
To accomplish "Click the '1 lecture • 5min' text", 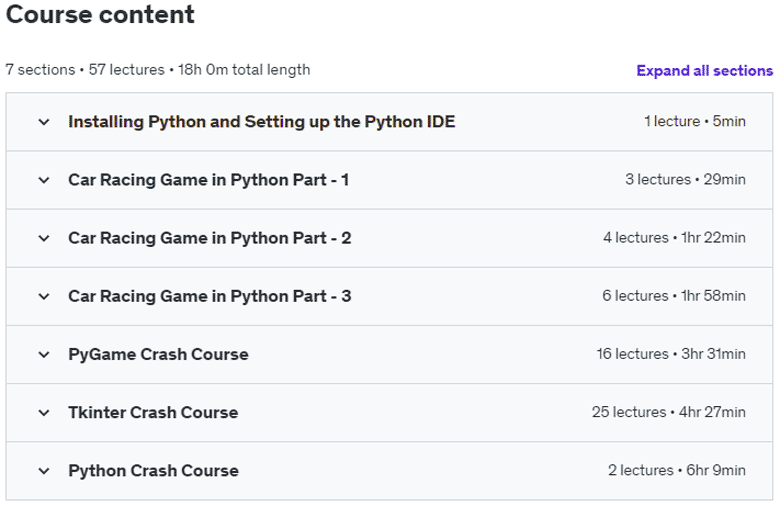I will click(x=694, y=121).
